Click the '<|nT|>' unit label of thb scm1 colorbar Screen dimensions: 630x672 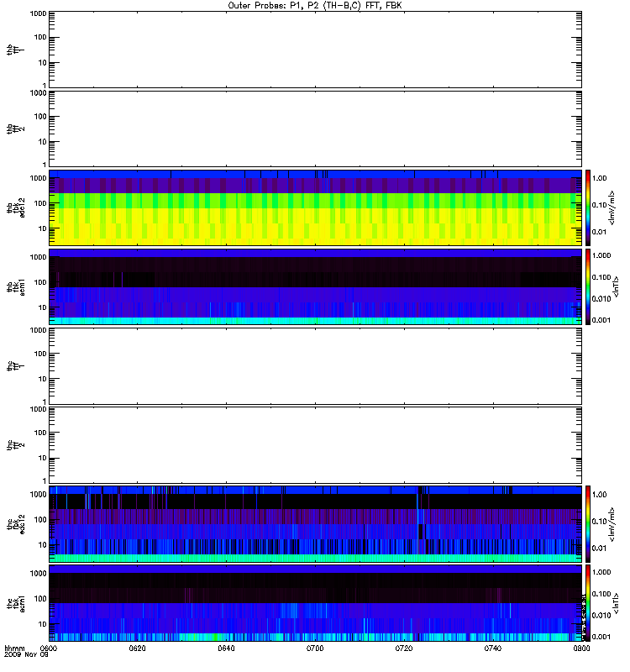[616, 287]
